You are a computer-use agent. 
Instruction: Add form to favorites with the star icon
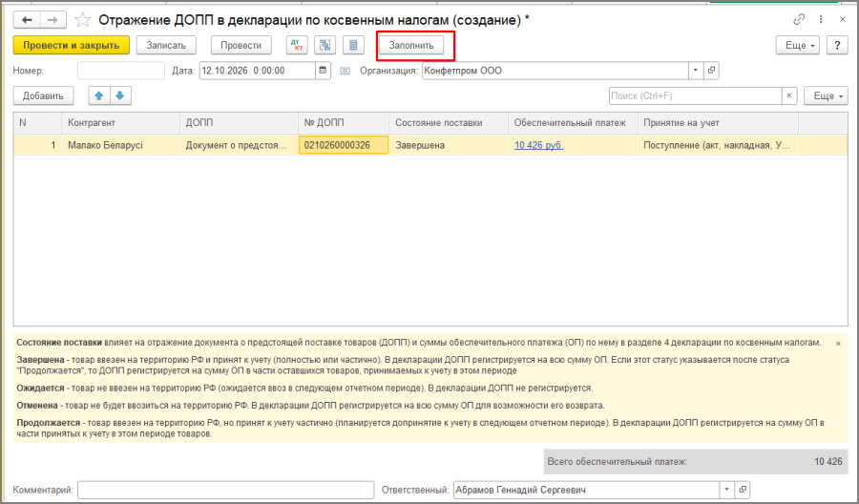click(x=83, y=20)
